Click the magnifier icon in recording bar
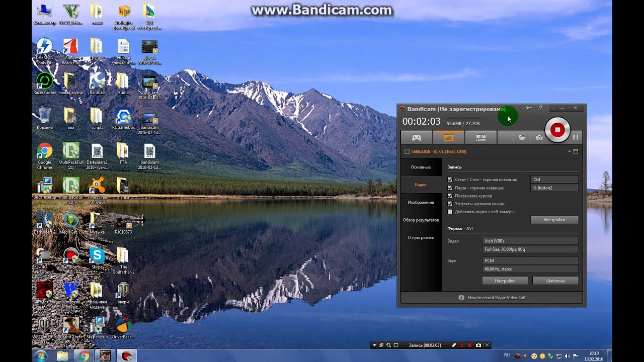This screenshot has height=362, width=644. click(x=388, y=345)
